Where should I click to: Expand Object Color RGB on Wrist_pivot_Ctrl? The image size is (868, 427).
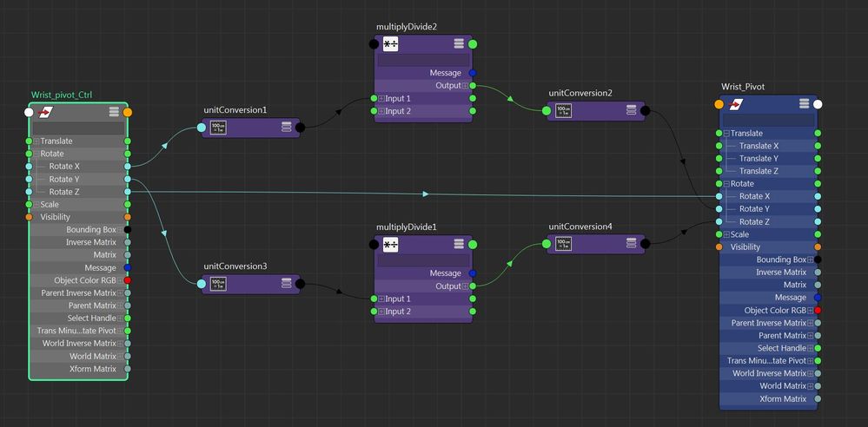pos(120,280)
